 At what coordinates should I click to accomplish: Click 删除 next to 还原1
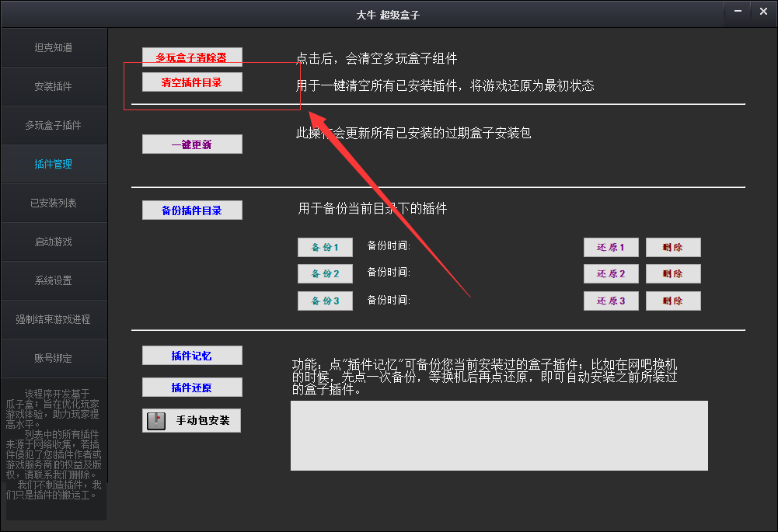click(x=673, y=247)
